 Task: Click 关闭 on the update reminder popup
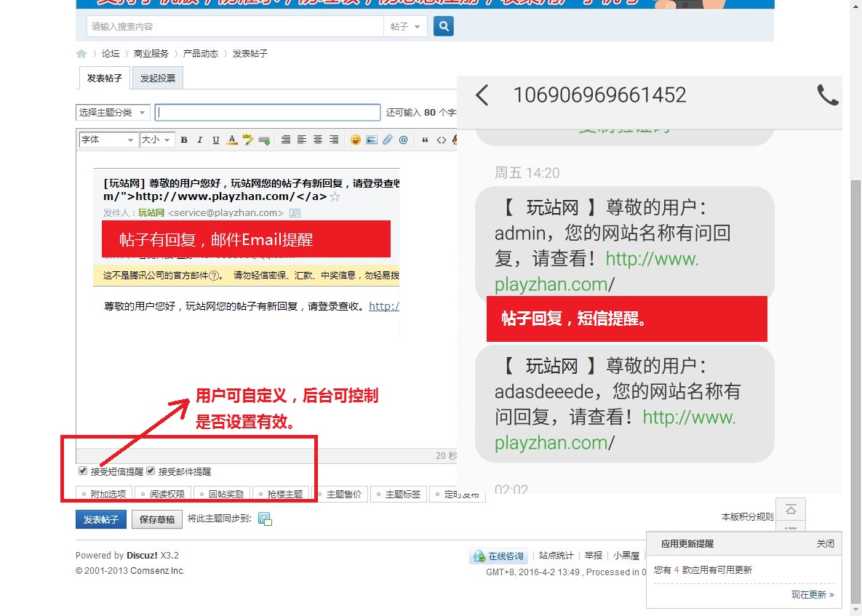pos(825,543)
